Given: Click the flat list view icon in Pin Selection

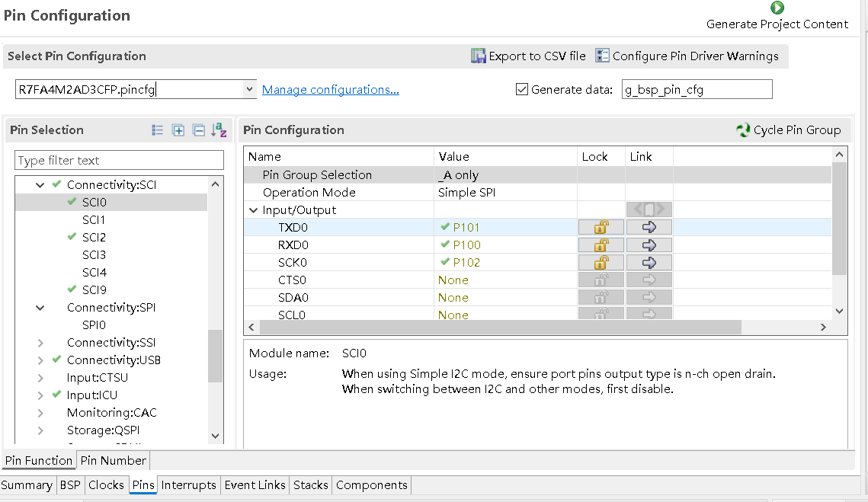Looking at the screenshot, I should (157, 130).
